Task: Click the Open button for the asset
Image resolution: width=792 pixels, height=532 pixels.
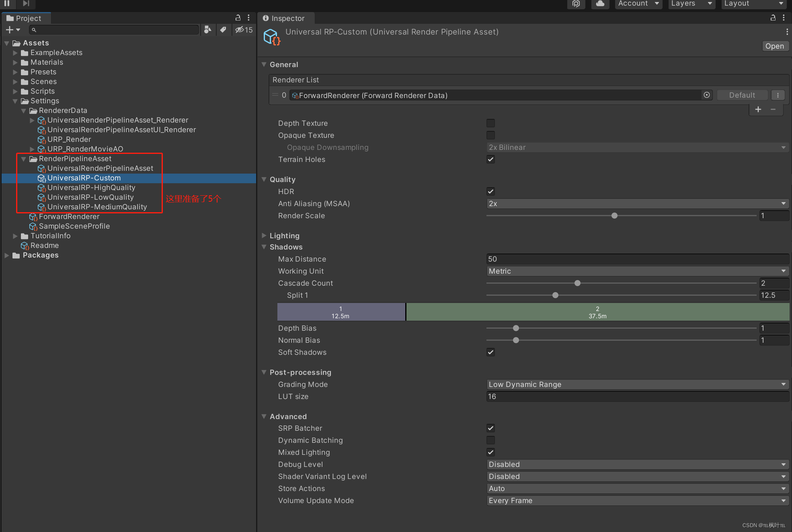Action: [x=774, y=46]
